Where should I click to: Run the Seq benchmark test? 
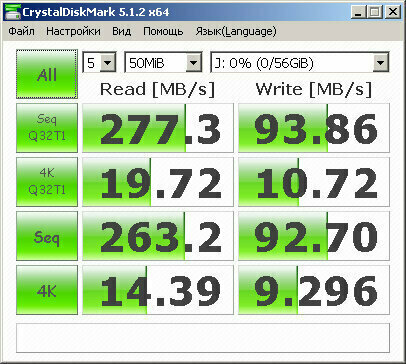click(47, 236)
